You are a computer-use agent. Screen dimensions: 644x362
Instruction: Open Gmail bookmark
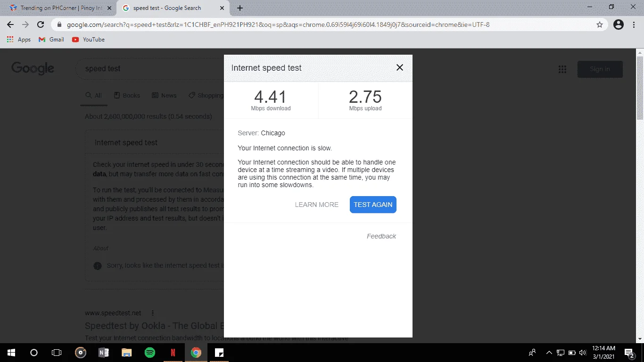click(51, 40)
